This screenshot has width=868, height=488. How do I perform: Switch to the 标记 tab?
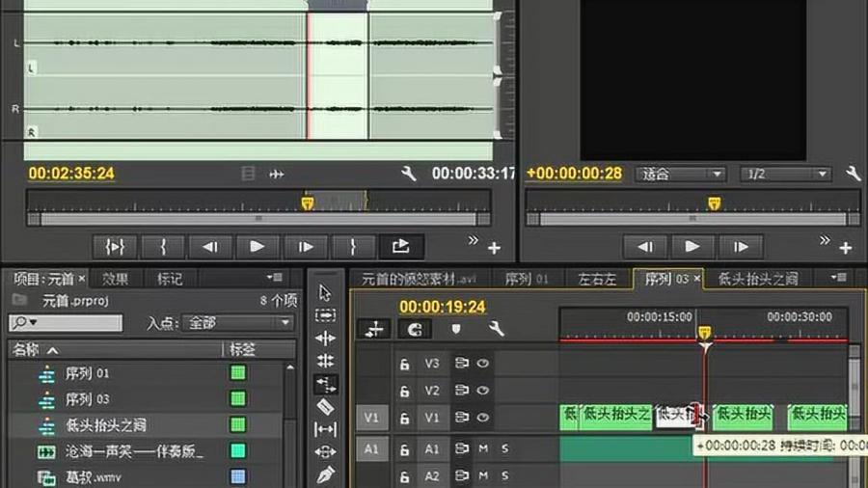[x=170, y=279]
